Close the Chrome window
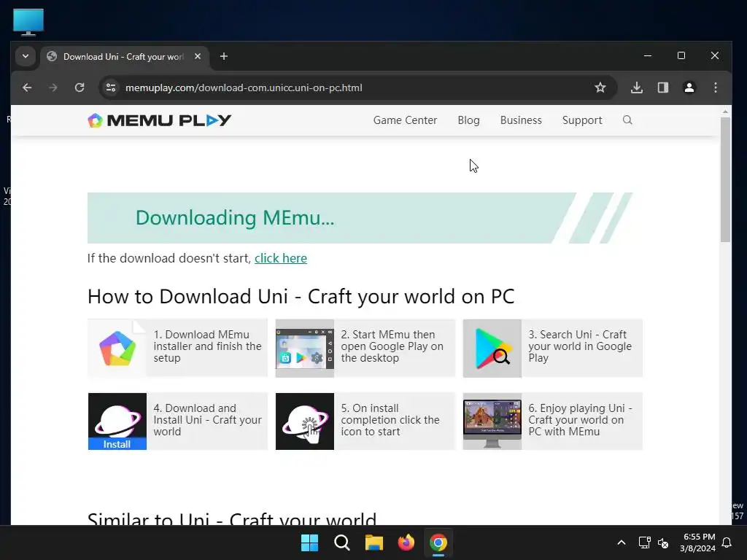 click(715, 55)
